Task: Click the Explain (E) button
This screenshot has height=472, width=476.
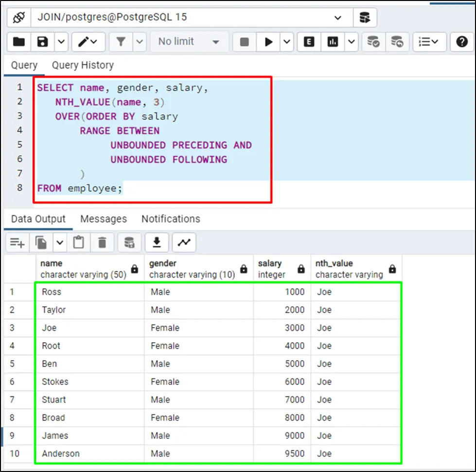Action: pos(309,42)
